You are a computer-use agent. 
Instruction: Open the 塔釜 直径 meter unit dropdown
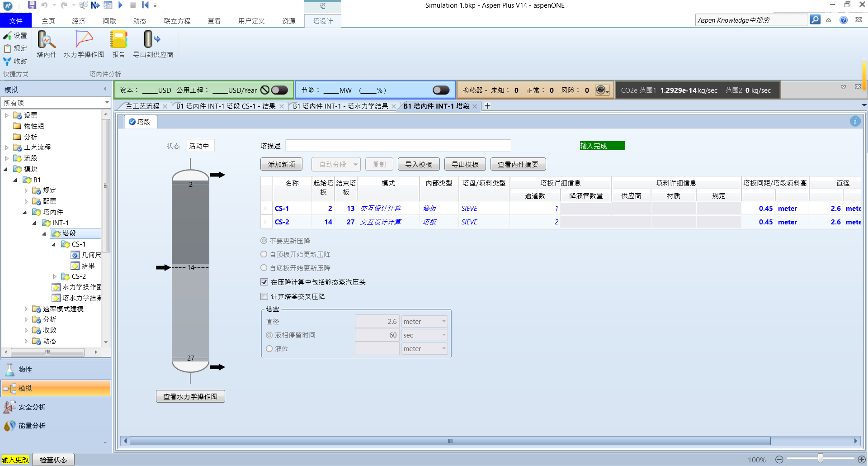(x=443, y=322)
